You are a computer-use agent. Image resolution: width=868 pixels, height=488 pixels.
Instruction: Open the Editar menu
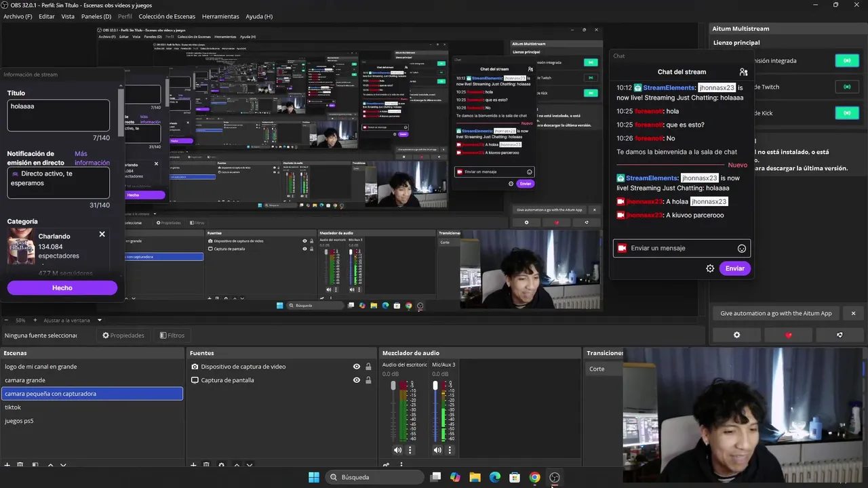pyautogui.click(x=47, y=16)
